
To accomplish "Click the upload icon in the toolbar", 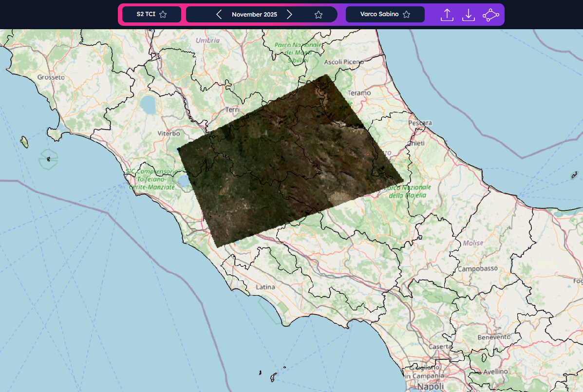I will [447, 15].
